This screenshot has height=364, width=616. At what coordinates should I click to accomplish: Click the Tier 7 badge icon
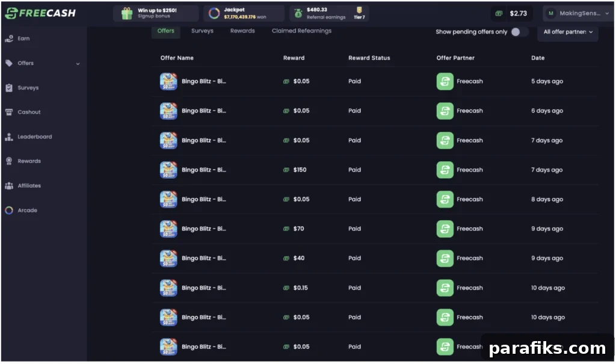[359, 10]
